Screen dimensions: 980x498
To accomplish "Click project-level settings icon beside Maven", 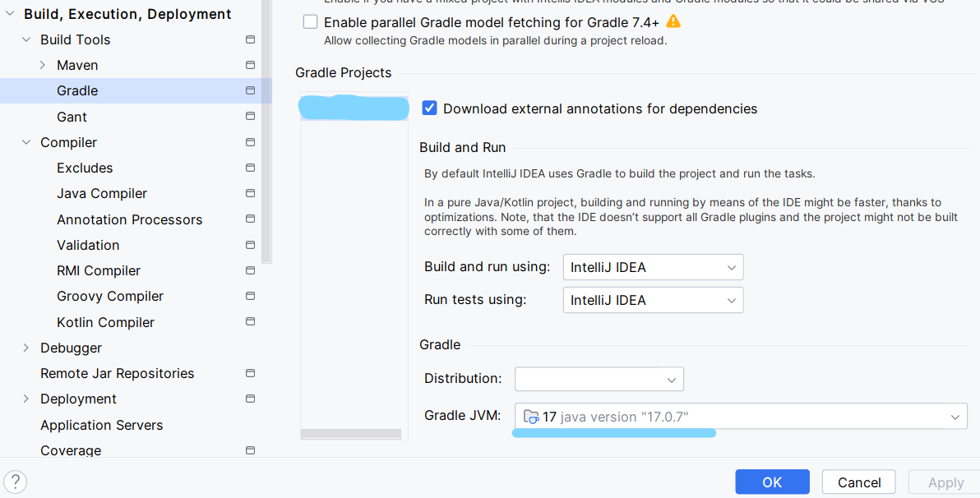I will 250,65.
